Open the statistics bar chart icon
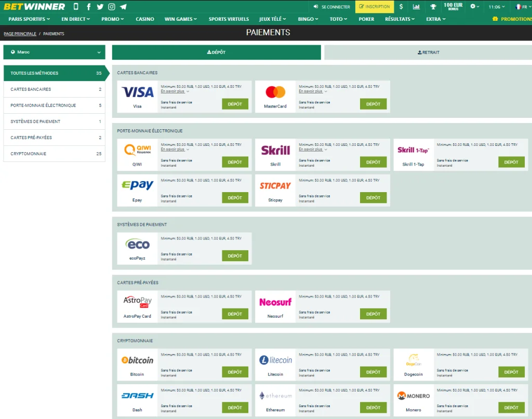This screenshot has height=419, width=532. [x=416, y=7]
